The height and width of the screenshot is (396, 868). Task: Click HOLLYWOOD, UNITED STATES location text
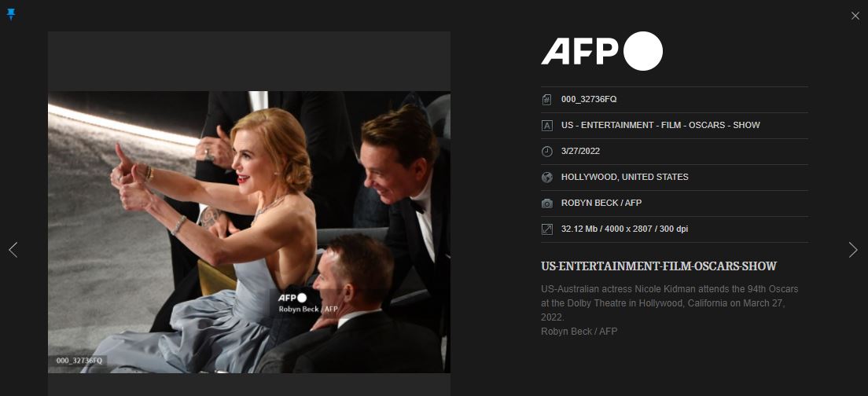coord(624,178)
